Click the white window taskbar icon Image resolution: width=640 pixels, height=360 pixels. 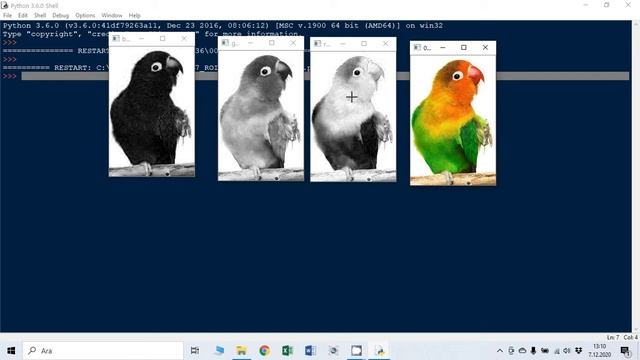(x=356, y=351)
